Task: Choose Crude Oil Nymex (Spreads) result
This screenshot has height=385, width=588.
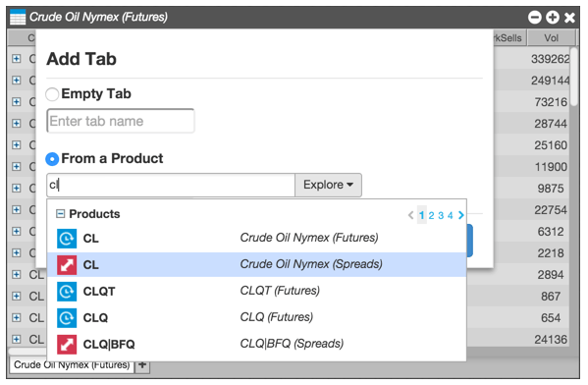Action: (256, 265)
